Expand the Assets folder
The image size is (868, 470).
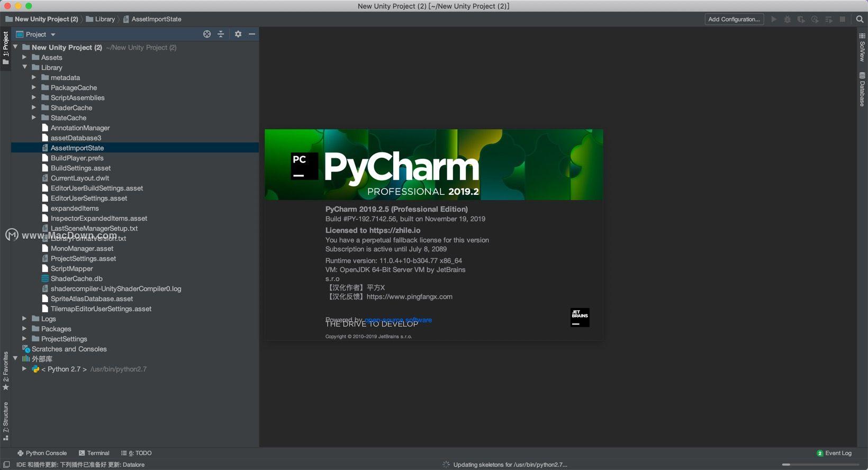(x=24, y=57)
